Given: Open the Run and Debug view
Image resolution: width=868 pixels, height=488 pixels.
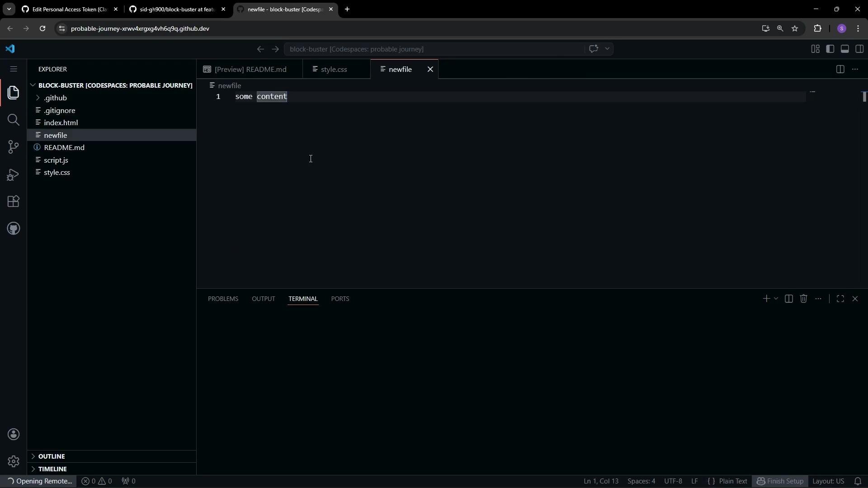Looking at the screenshot, I should click(x=14, y=174).
